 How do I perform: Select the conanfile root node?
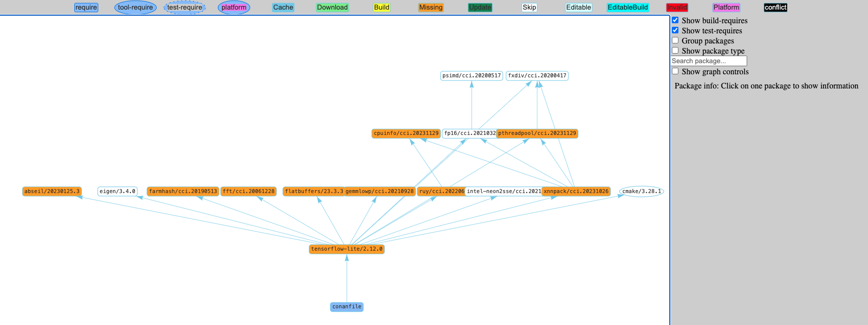tap(346, 307)
